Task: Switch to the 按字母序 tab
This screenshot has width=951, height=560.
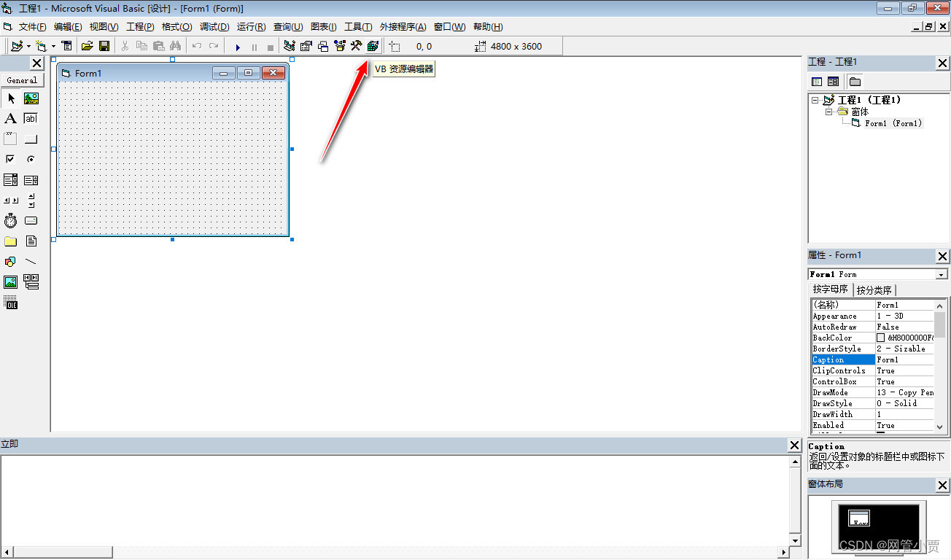Action: 831,289
